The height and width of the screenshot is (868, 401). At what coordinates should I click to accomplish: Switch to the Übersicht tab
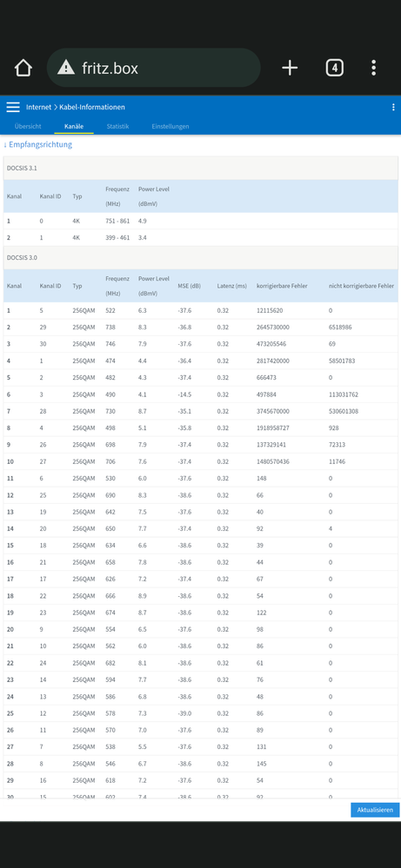[28, 126]
